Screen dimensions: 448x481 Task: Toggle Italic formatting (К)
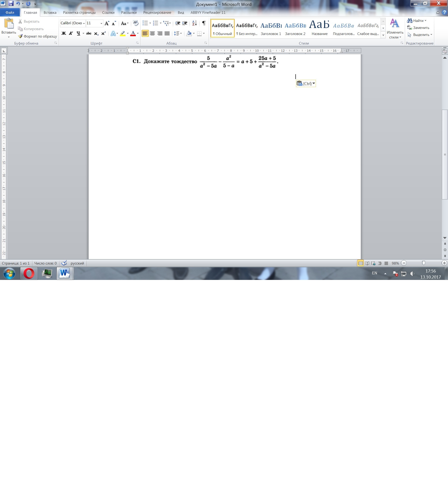[x=71, y=33]
